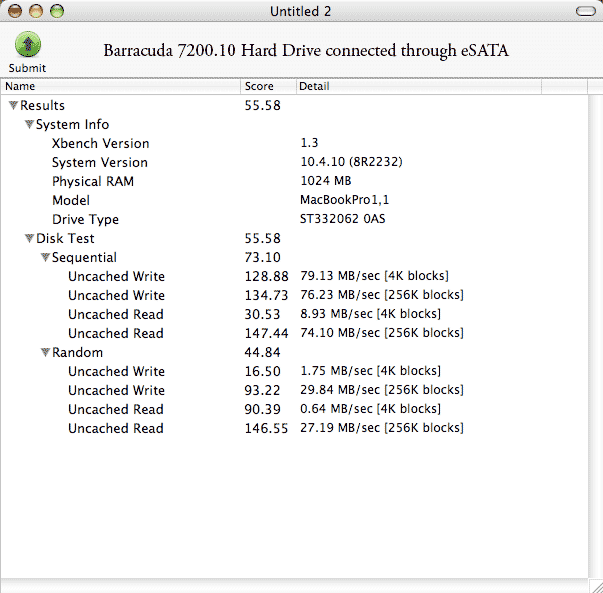Image resolution: width=603 pixels, height=593 pixels.
Task: Select the Physical RAM row
Action: coord(294,181)
